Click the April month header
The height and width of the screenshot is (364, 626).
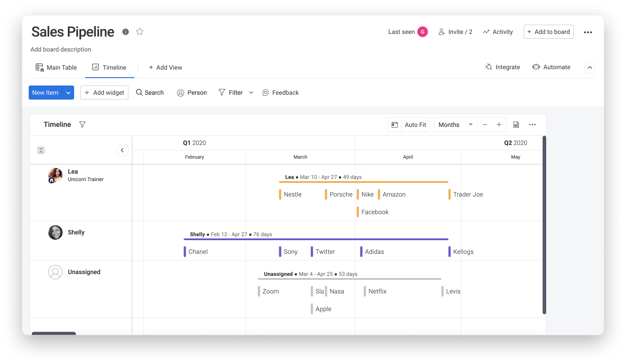pos(408,157)
